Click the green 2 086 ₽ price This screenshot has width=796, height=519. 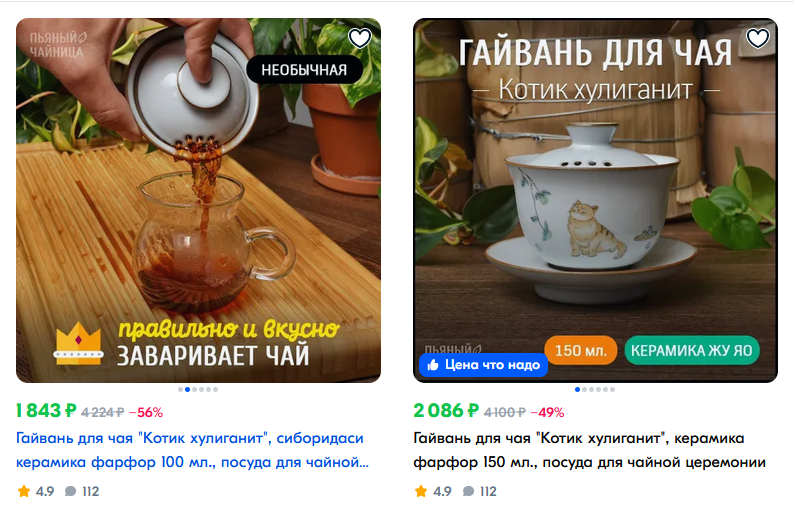click(446, 410)
